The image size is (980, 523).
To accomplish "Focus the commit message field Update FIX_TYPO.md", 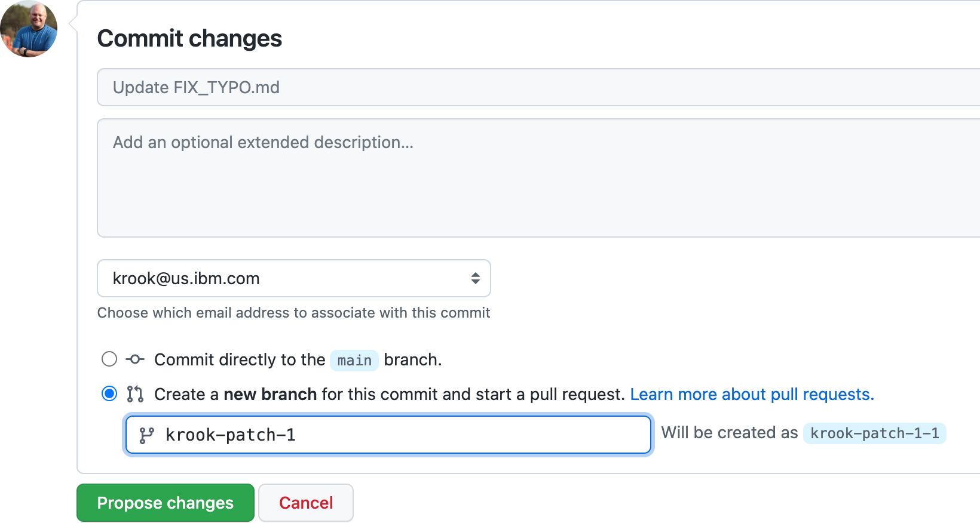I will click(x=538, y=87).
